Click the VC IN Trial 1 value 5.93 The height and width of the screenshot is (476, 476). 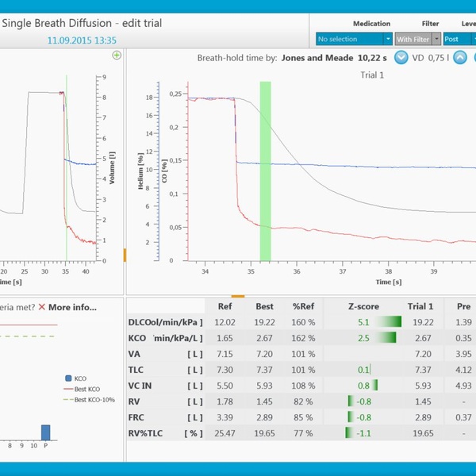click(423, 386)
